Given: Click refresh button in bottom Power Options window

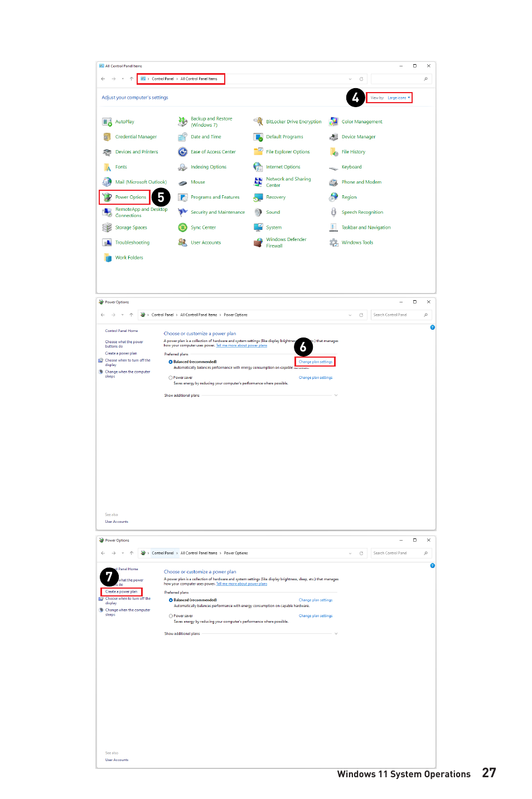Looking at the screenshot, I should (x=361, y=553).
